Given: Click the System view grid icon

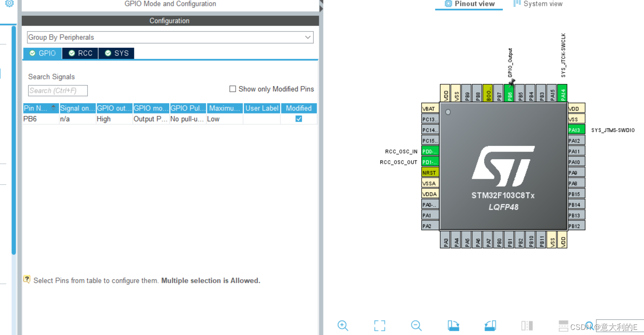Looking at the screenshot, I should pyautogui.click(x=517, y=3).
